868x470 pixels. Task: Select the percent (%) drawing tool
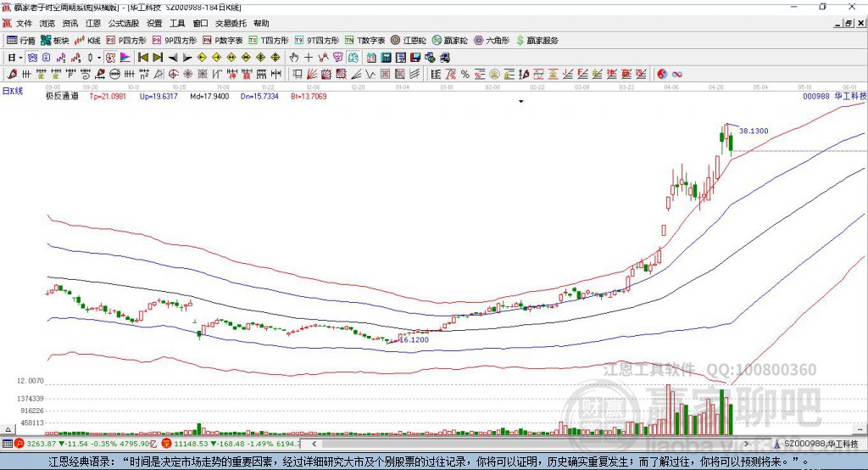tap(465, 74)
